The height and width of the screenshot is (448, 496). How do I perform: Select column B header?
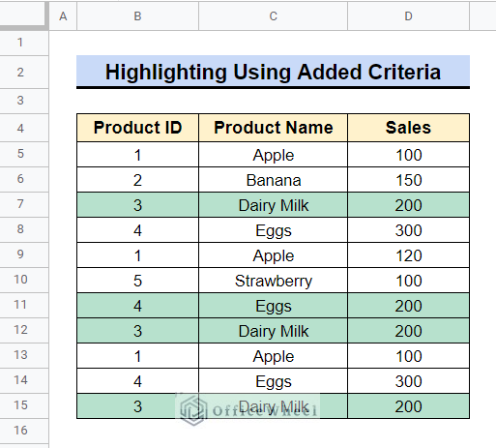pyautogui.click(x=137, y=16)
